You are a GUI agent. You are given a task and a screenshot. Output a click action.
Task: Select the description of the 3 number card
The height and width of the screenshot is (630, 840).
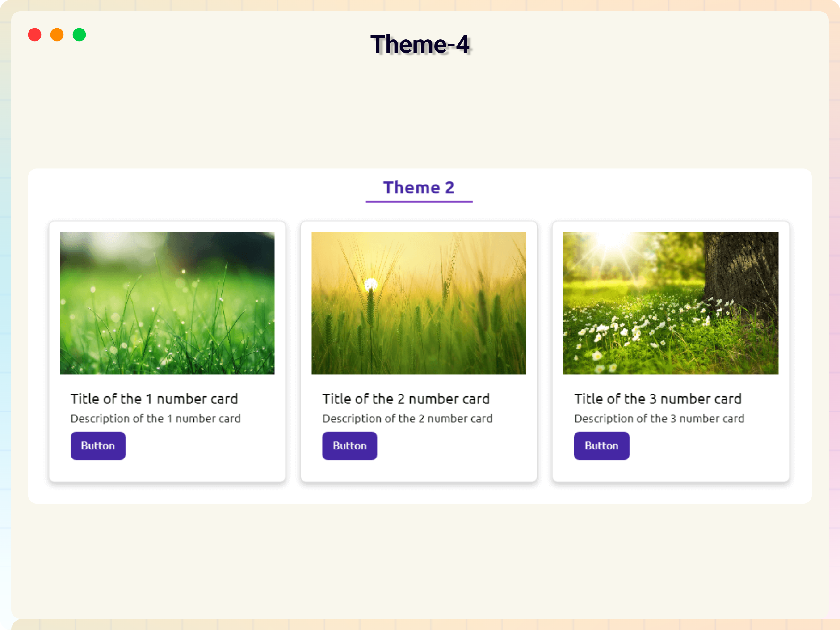pyautogui.click(x=659, y=419)
